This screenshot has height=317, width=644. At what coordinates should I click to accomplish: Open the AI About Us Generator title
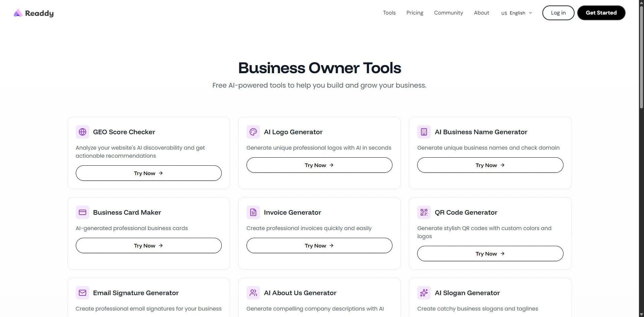click(x=300, y=293)
